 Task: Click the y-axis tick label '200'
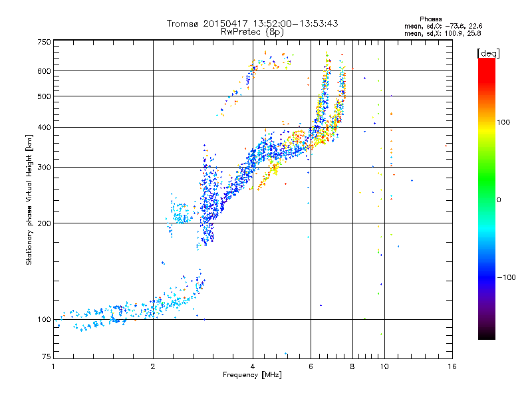click(44, 223)
